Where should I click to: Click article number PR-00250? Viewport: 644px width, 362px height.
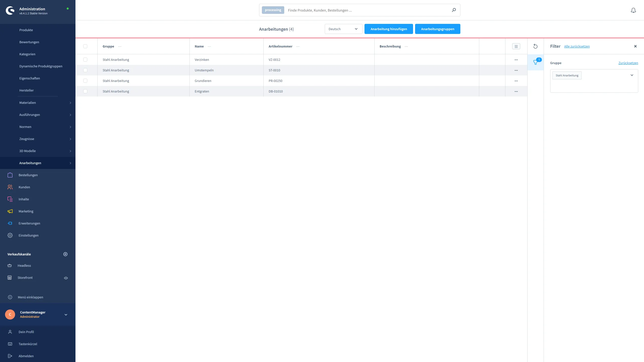point(275,81)
